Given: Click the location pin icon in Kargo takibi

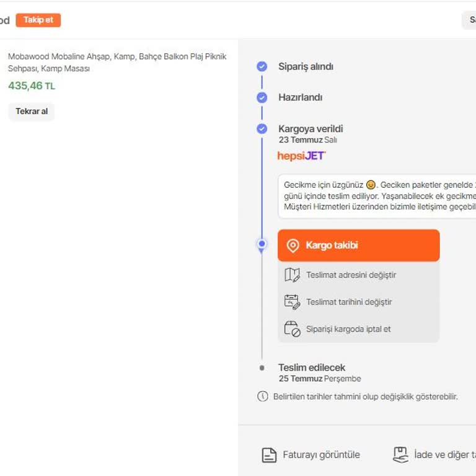Looking at the screenshot, I should [293, 245].
